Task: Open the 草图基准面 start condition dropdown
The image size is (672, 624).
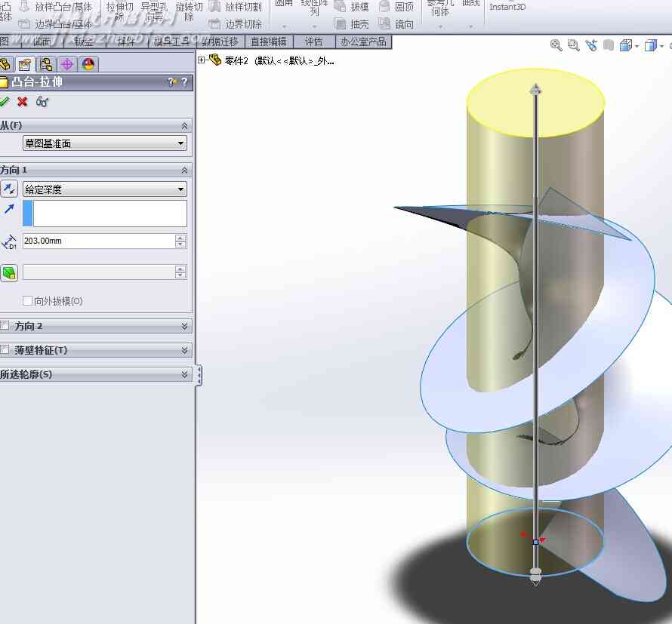Action: pyautogui.click(x=104, y=143)
